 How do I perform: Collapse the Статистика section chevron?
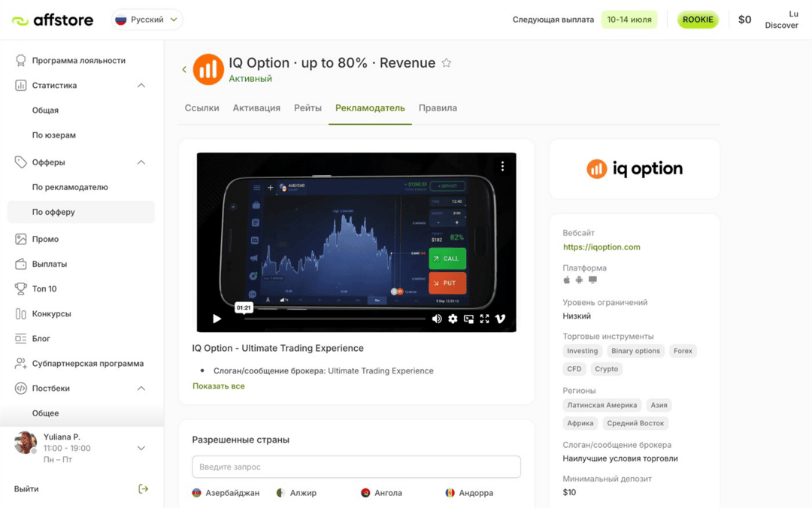[x=141, y=86]
